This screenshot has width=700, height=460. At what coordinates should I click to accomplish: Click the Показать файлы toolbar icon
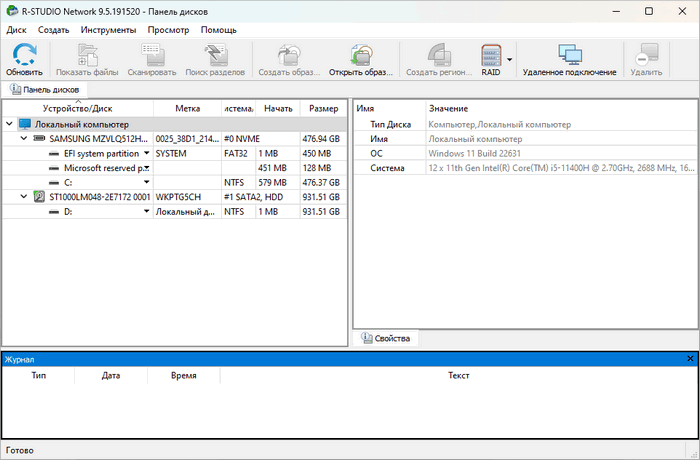tap(86, 55)
